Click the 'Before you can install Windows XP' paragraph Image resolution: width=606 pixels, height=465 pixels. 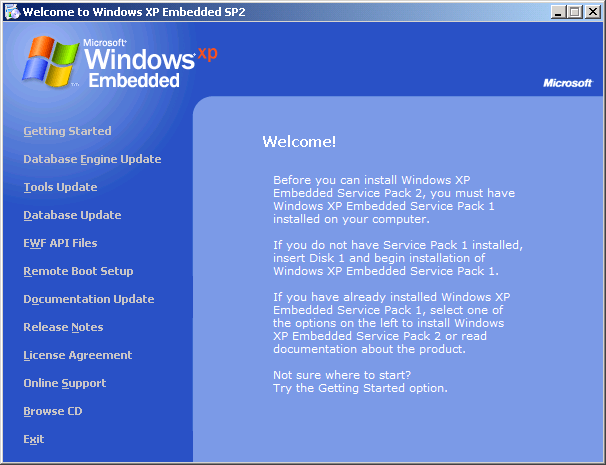394,199
